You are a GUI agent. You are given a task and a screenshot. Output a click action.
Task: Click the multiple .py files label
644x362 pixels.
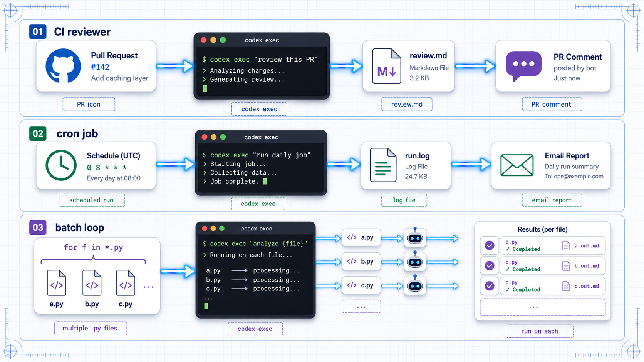pos(90,328)
